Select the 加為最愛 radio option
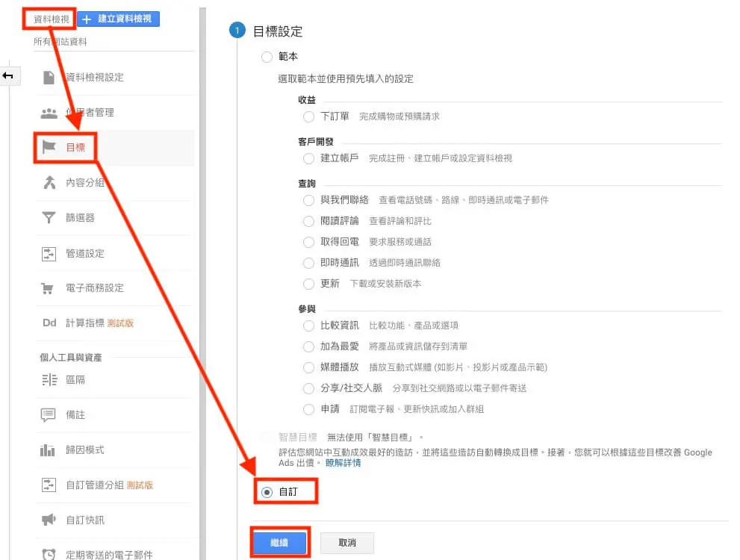The width and height of the screenshot is (740, 560). point(308,346)
